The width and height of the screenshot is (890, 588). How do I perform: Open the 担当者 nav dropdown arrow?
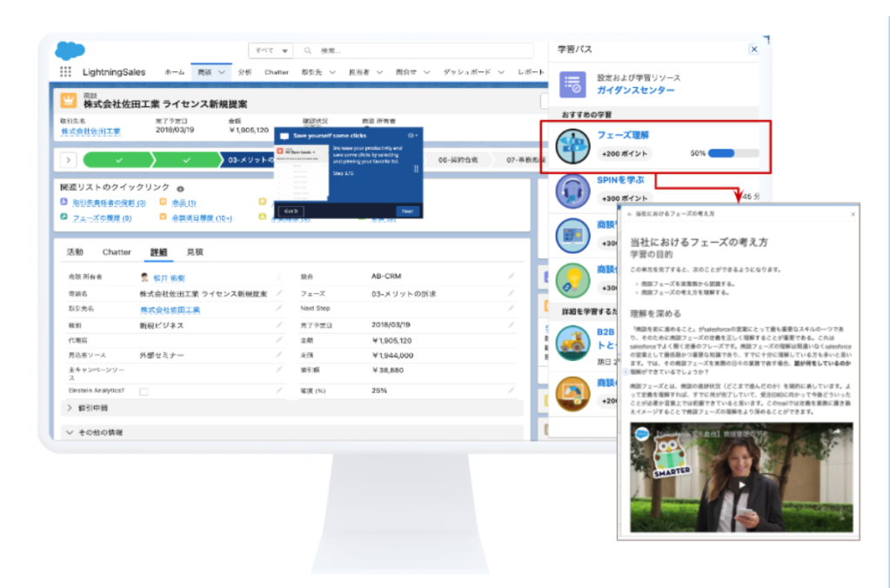(x=379, y=72)
